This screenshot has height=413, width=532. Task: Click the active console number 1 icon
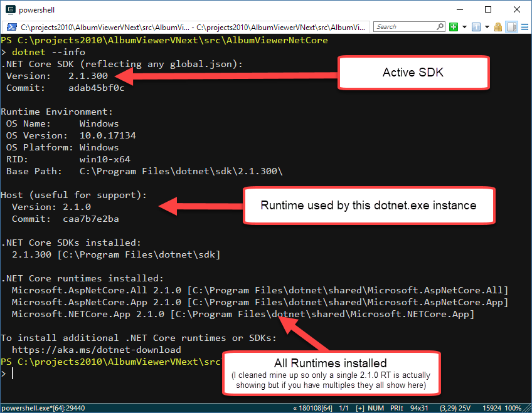(x=476, y=26)
